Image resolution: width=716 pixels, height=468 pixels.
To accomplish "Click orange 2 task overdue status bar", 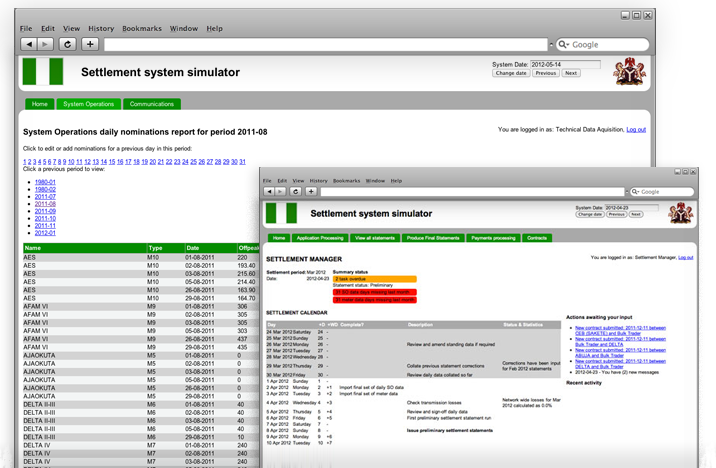I will 374,279.
